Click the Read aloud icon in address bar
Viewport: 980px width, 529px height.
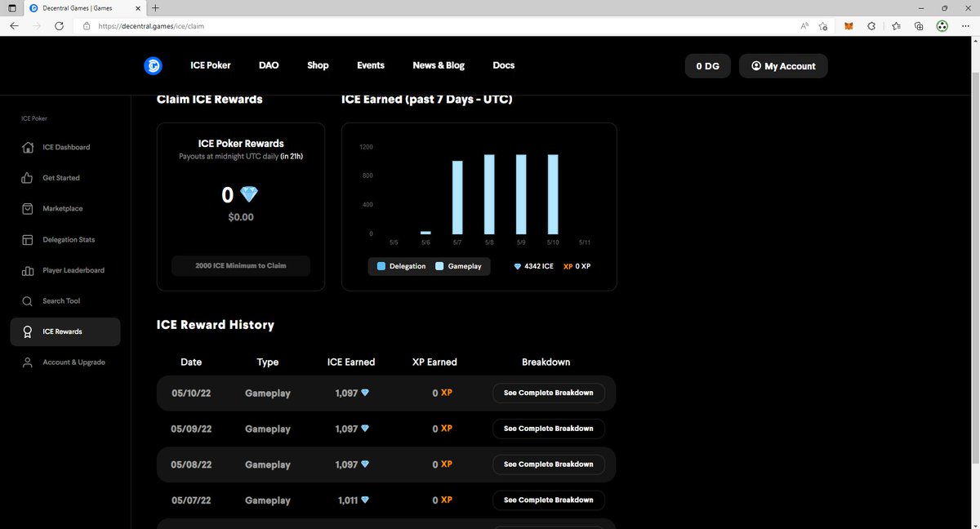pos(804,26)
